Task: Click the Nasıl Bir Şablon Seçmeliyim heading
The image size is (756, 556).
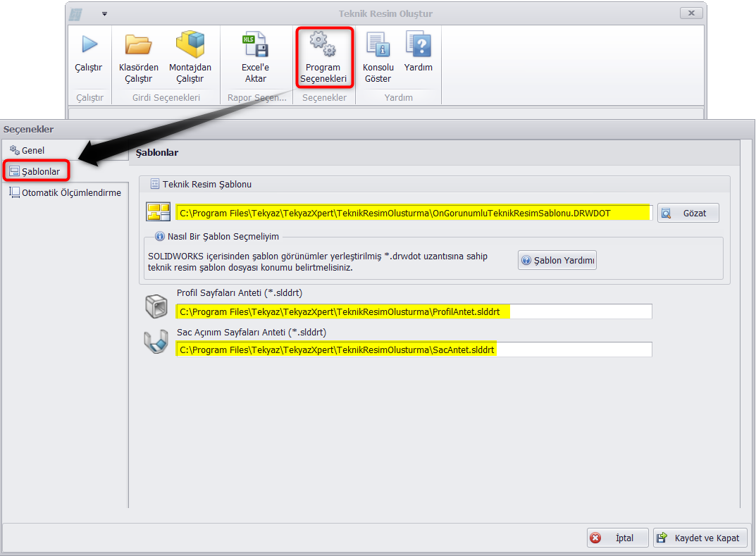Action: [x=223, y=236]
